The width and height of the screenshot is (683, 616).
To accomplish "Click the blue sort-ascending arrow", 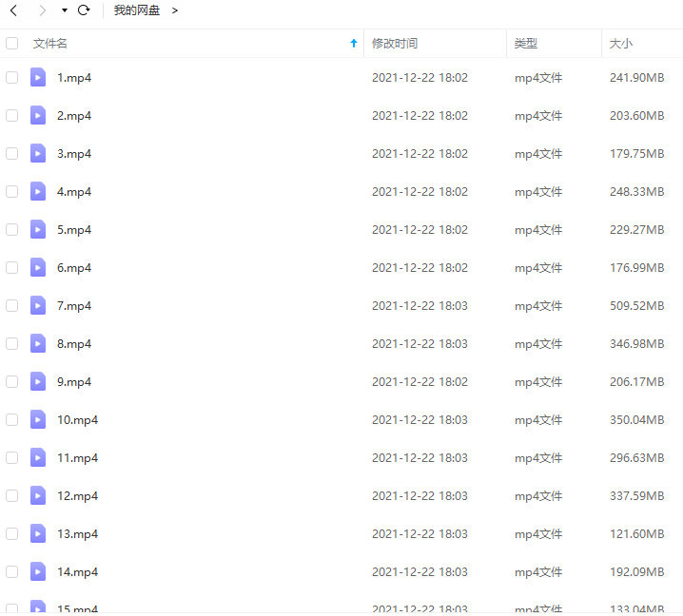I will coord(354,43).
